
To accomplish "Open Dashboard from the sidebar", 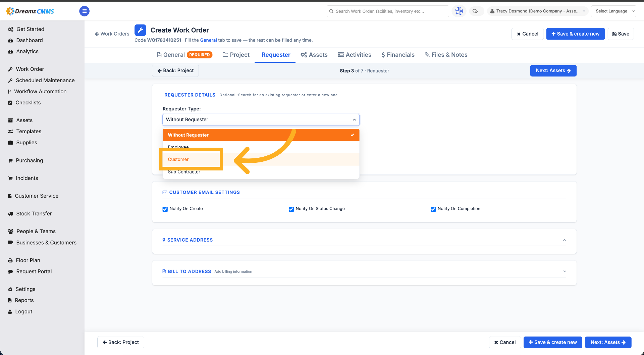I will tap(29, 40).
